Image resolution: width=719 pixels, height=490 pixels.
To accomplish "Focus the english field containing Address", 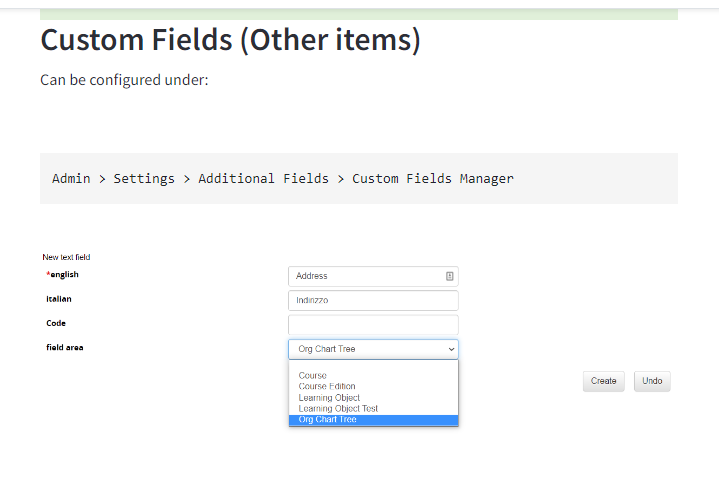I will 365,276.
